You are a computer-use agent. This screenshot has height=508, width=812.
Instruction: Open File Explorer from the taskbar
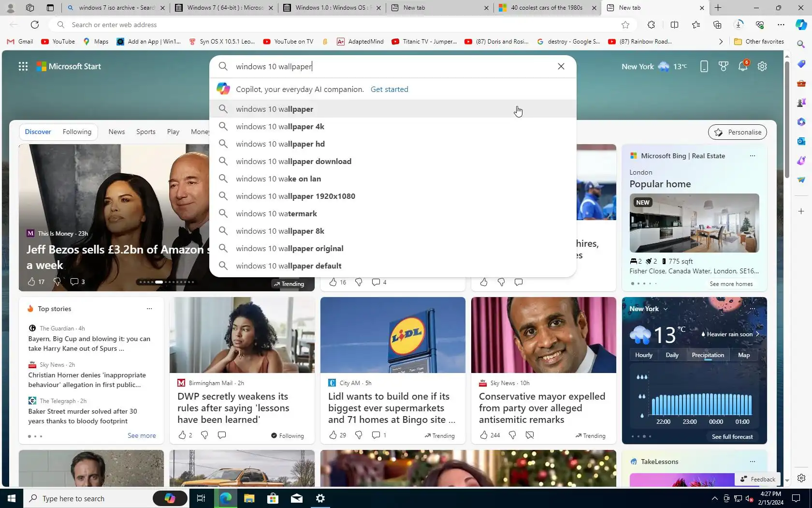pos(249,498)
